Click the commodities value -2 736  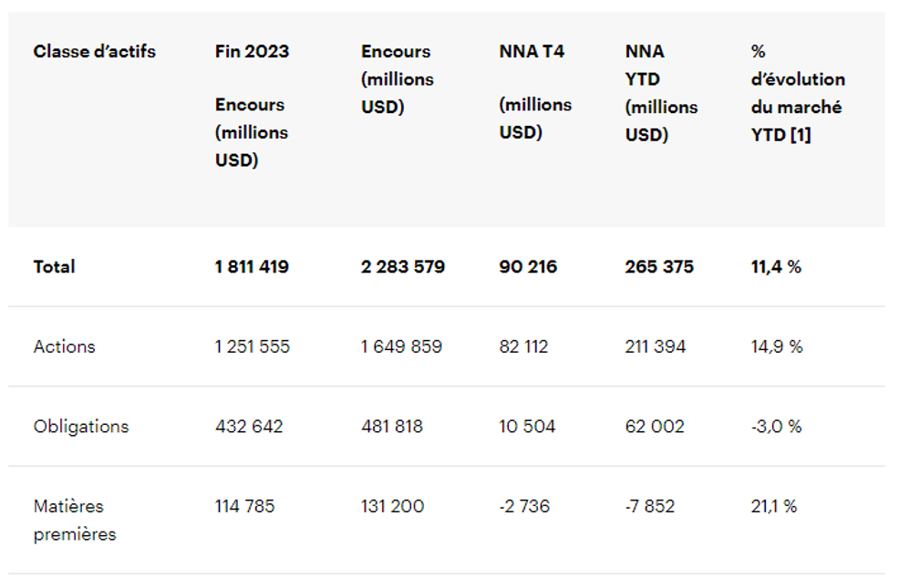tap(524, 506)
